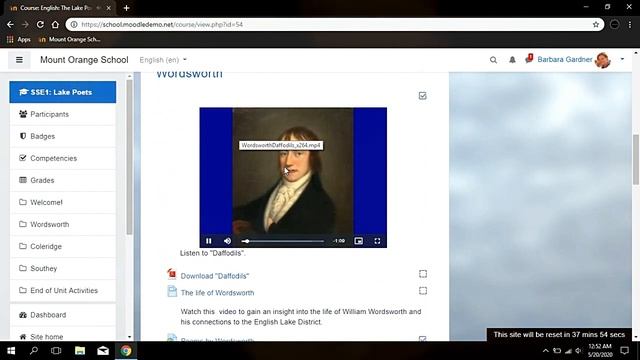Open Grades in the sidebar
640x360 pixels.
pos(63,180)
